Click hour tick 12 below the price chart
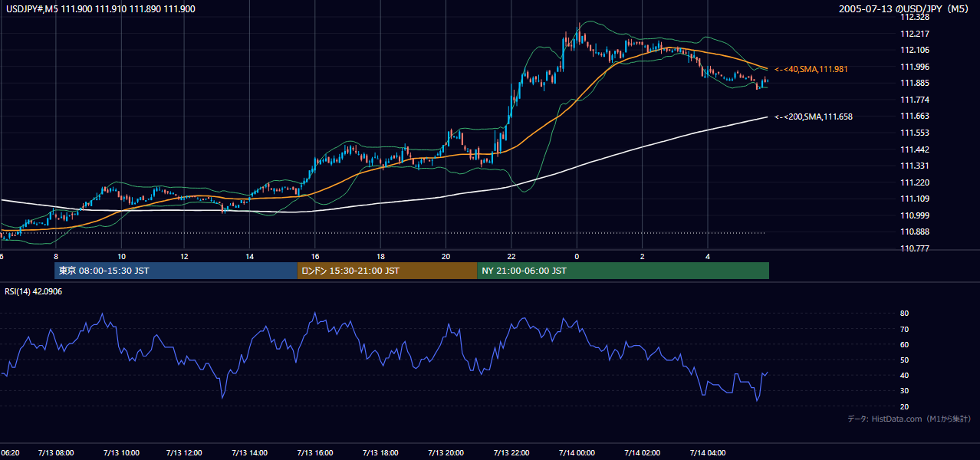This screenshot has height=460, width=980. point(185,255)
